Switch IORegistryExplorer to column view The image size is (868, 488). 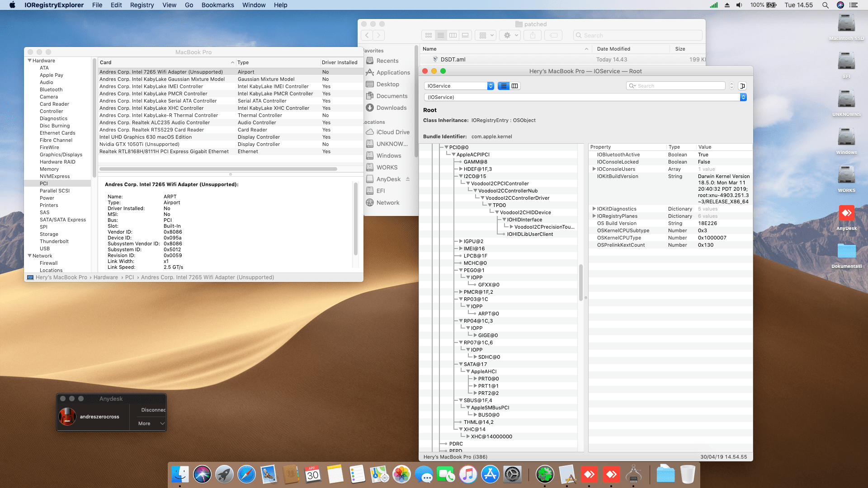pos(515,86)
